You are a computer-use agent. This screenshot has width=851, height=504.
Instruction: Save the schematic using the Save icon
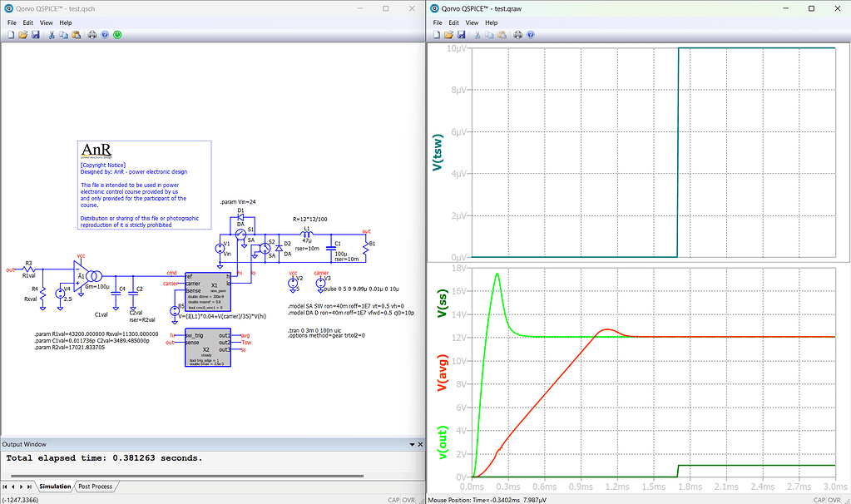coord(34,34)
